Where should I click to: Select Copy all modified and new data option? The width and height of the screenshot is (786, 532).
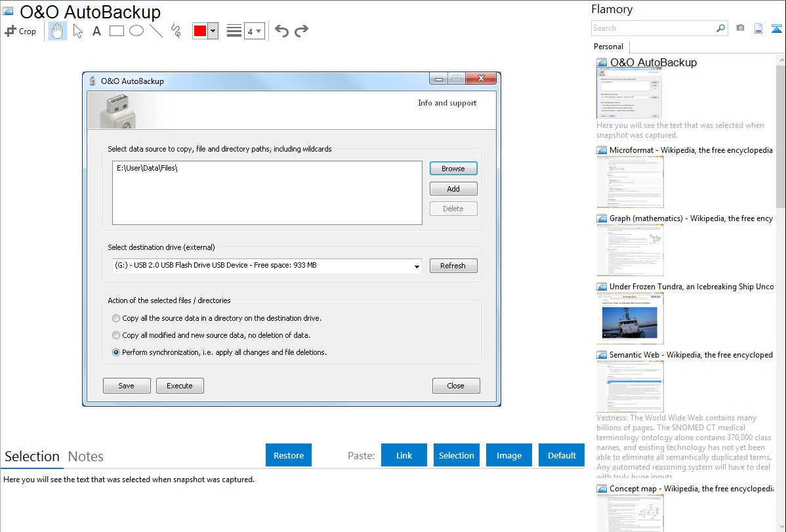[x=116, y=335]
